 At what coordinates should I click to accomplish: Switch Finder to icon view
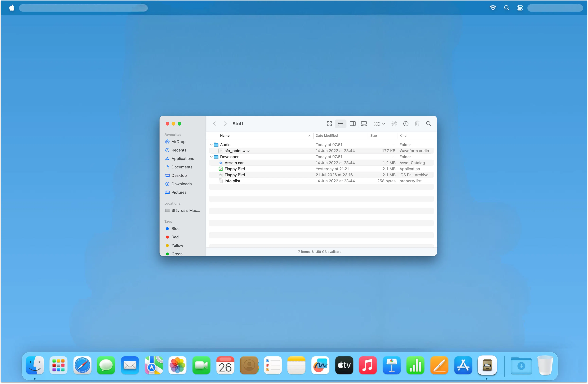(x=329, y=123)
